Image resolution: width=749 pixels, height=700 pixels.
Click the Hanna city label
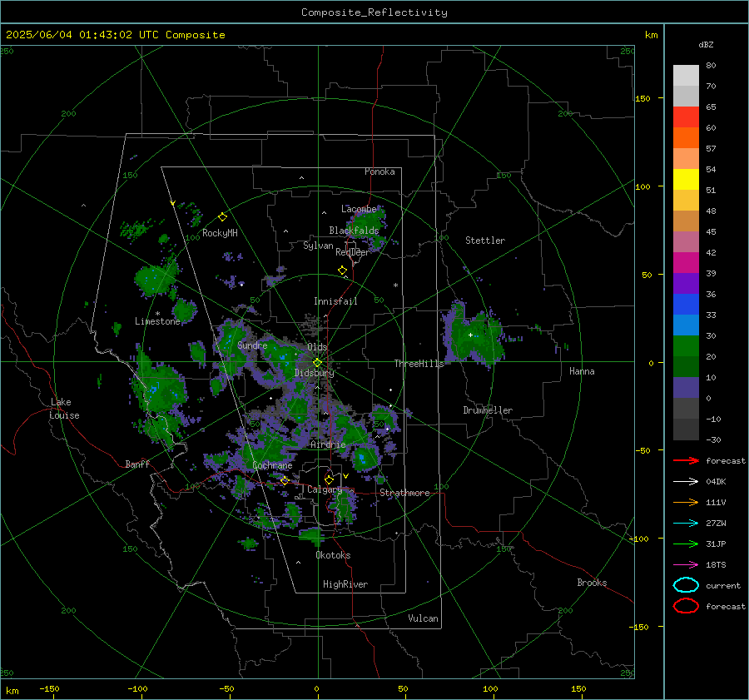[x=582, y=371]
